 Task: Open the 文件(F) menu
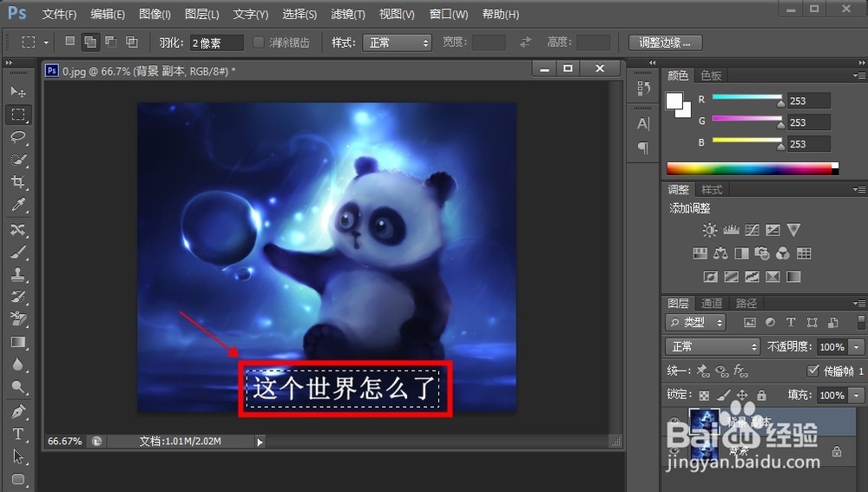coord(59,15)
